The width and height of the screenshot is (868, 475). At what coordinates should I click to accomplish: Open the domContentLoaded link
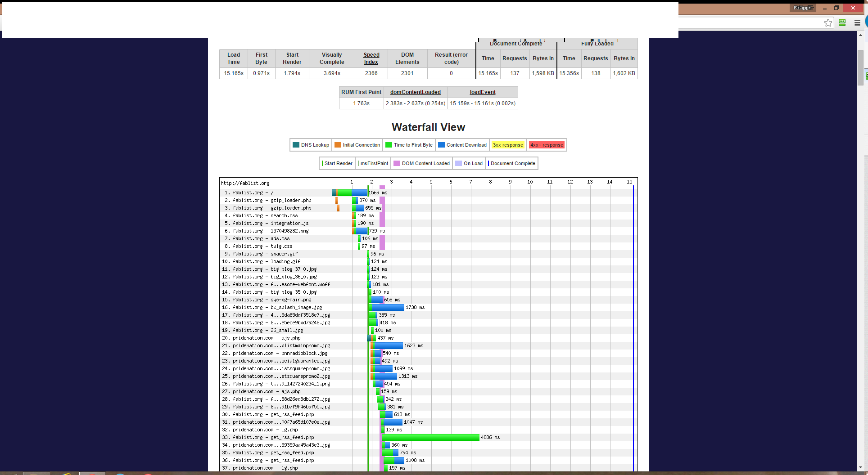pyautogui.click(x=415, y=92)
